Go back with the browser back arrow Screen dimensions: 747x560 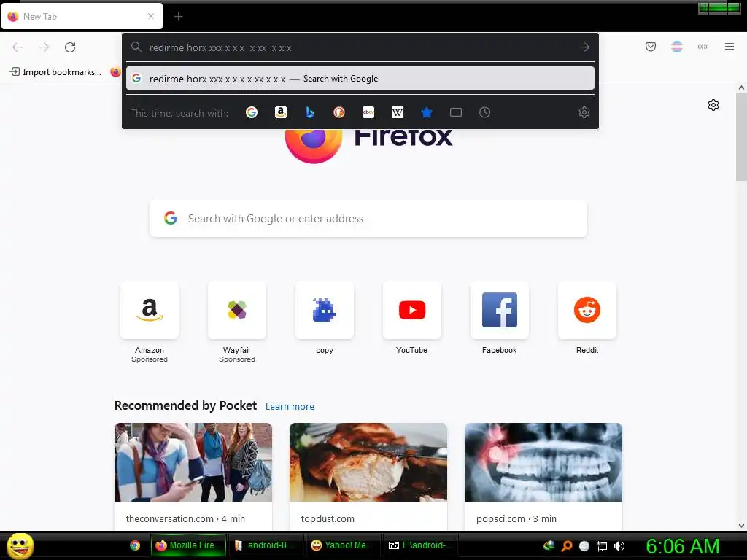18,47
